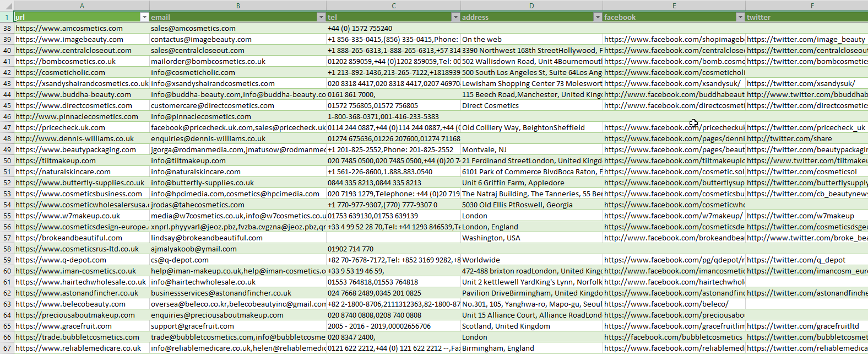Click cell https://twitter.com/cosmeticsol
This screenshot has height=354, width=868.
point(807,171)
